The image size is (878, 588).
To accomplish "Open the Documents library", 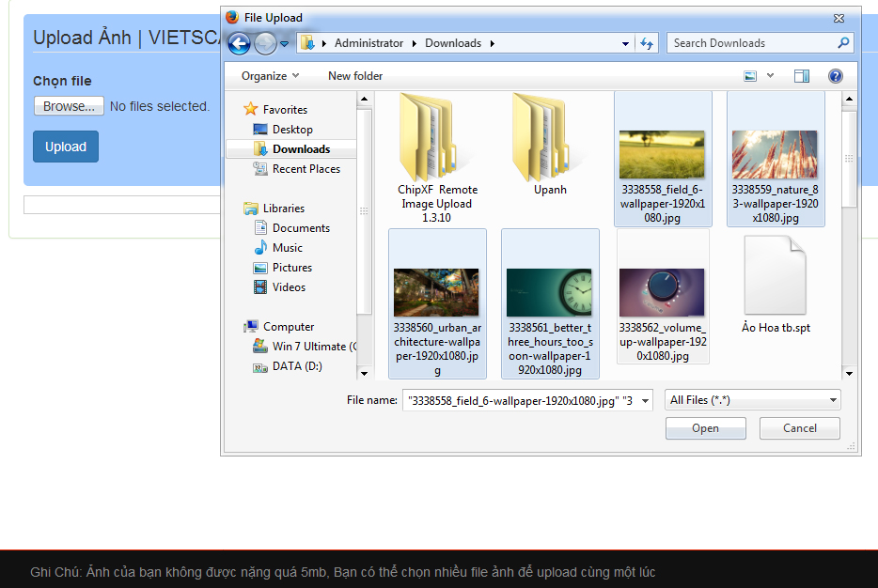I will 301,228.
